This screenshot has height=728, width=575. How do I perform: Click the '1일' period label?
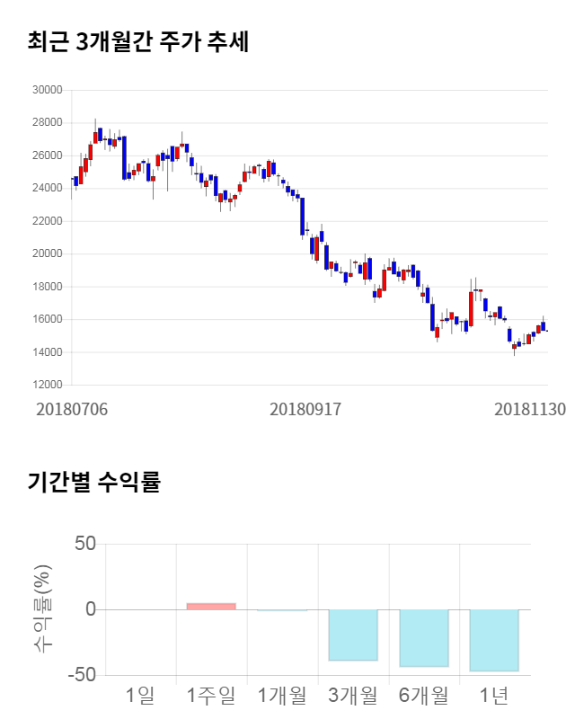[x=140, y=695]
